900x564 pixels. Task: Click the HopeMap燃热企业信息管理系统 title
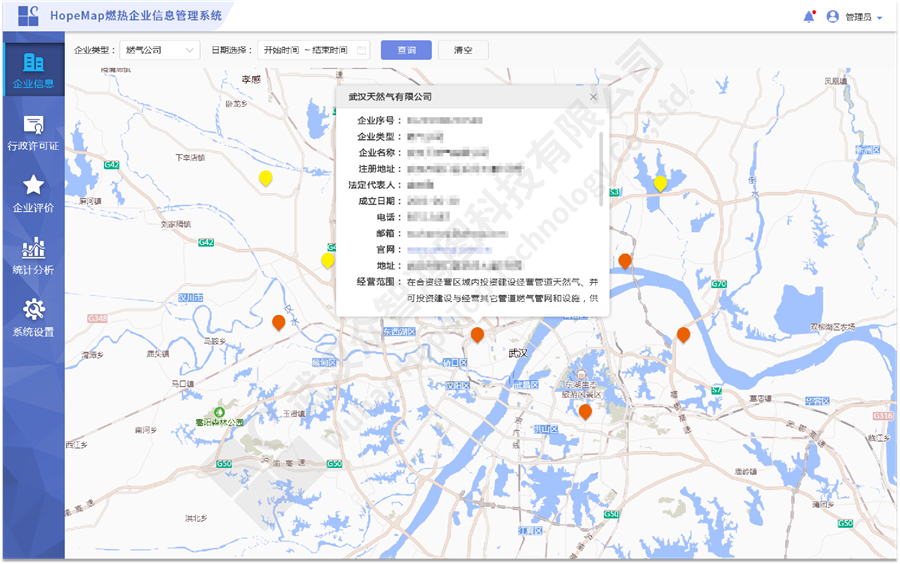coord(136,15)
